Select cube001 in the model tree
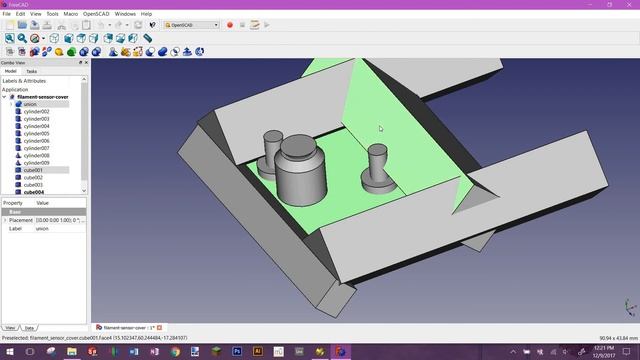This screenshot has height=360, width=640. pos(33,170)
